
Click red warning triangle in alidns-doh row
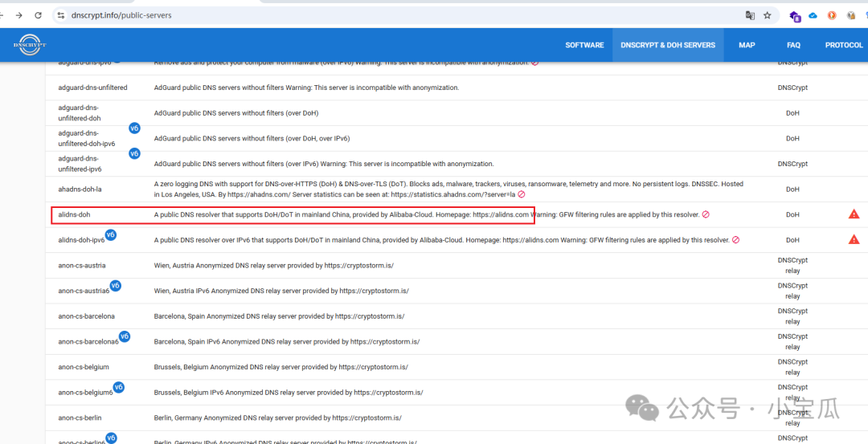point(854,214)
